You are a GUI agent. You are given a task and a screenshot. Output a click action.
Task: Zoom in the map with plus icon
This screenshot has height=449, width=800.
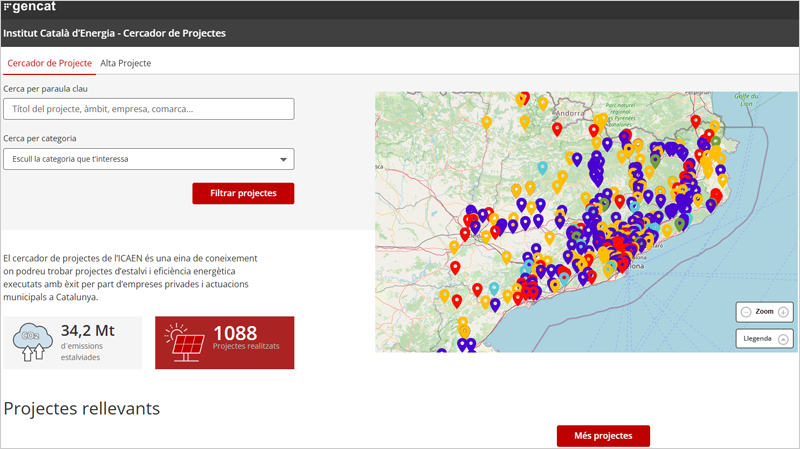click(783, 312)
